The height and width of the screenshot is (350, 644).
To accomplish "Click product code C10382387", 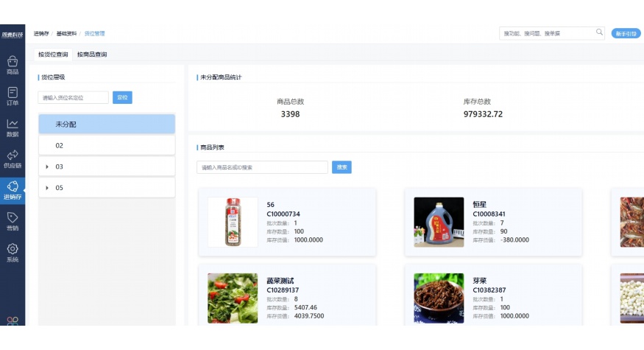I will pyautogui.click(x=489, y=290).
